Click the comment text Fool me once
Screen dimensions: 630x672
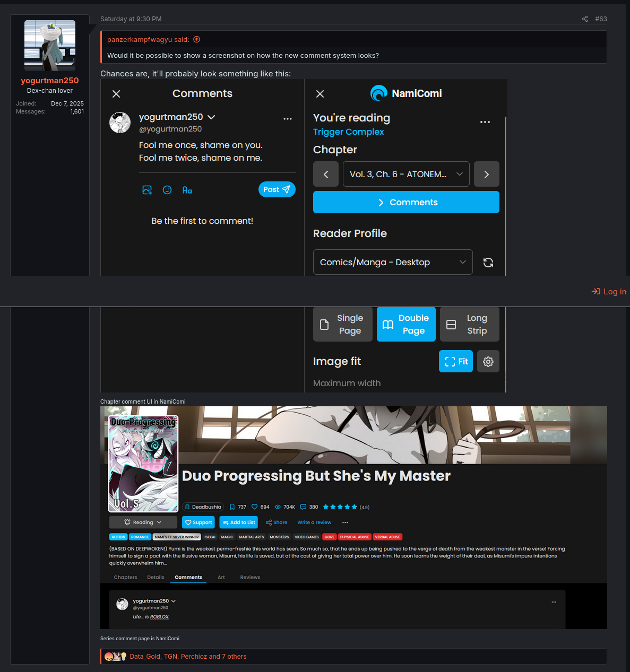pos(201,151)
